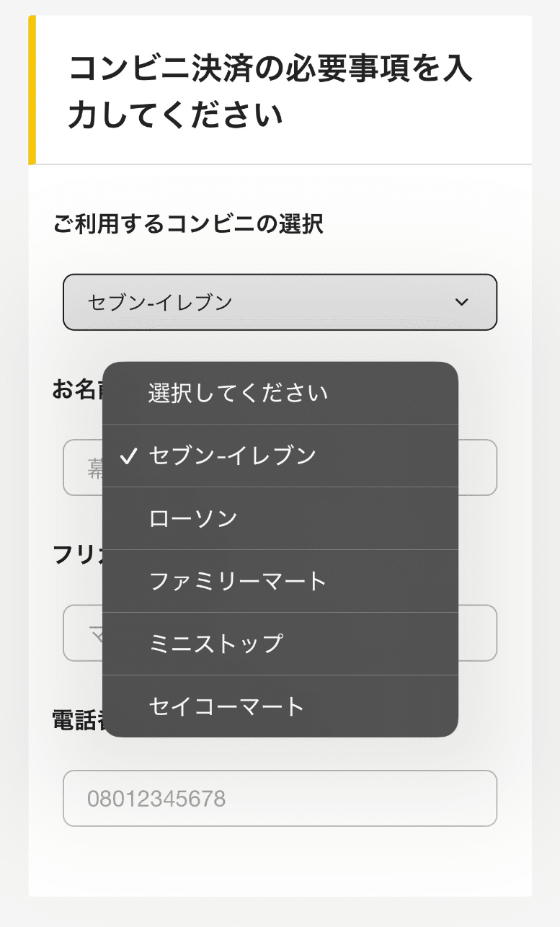Screen dimensions: 560x927
Task: Click the phone number input field
Action: 280,799
